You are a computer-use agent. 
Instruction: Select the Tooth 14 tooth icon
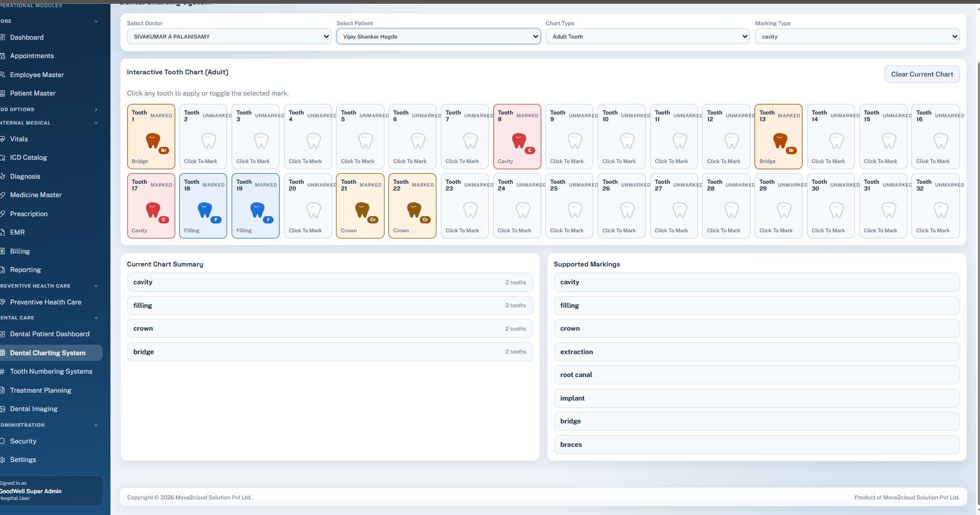(x=837, y=141)
